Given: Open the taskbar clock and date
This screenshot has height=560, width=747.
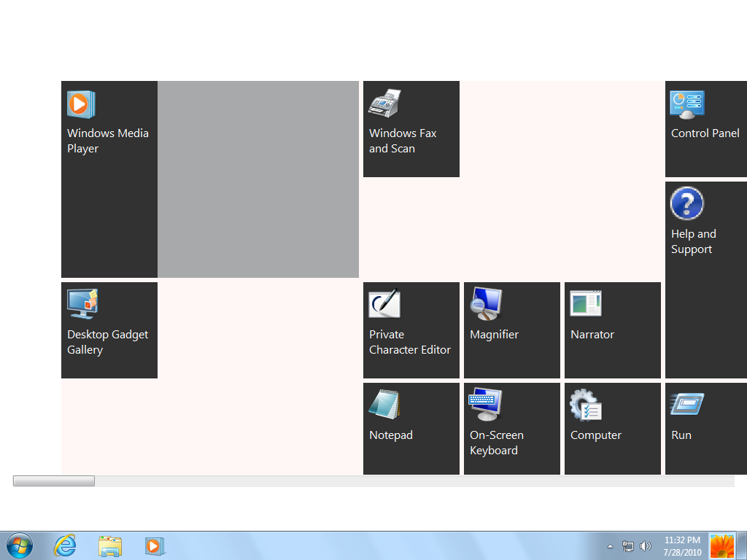Looking at the screenshot, I should [682, 546].
